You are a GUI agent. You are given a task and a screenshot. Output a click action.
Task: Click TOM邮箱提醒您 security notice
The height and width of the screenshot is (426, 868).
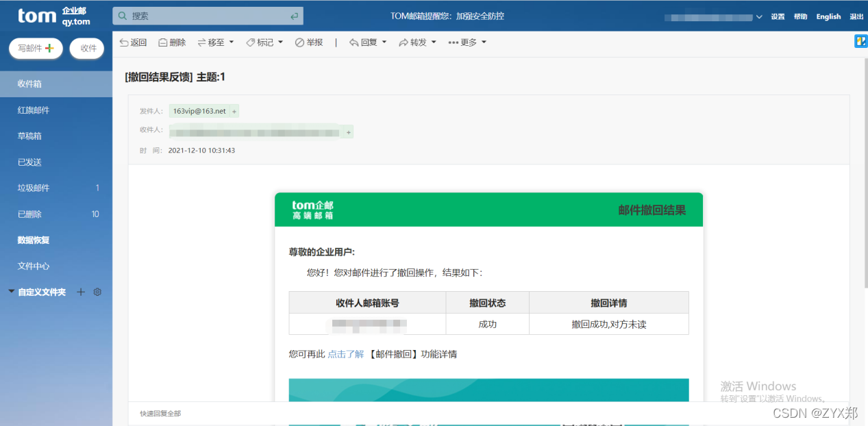[x=447, y=16]
